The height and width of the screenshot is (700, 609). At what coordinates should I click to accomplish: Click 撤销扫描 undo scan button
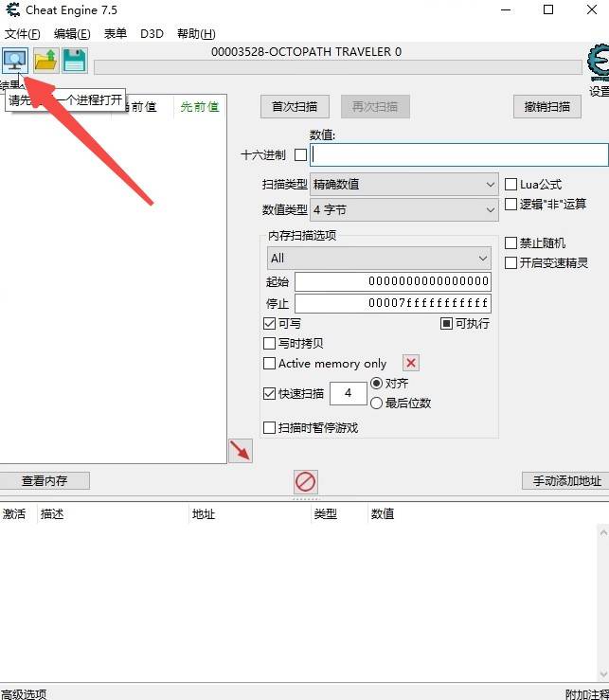point(546,107)
